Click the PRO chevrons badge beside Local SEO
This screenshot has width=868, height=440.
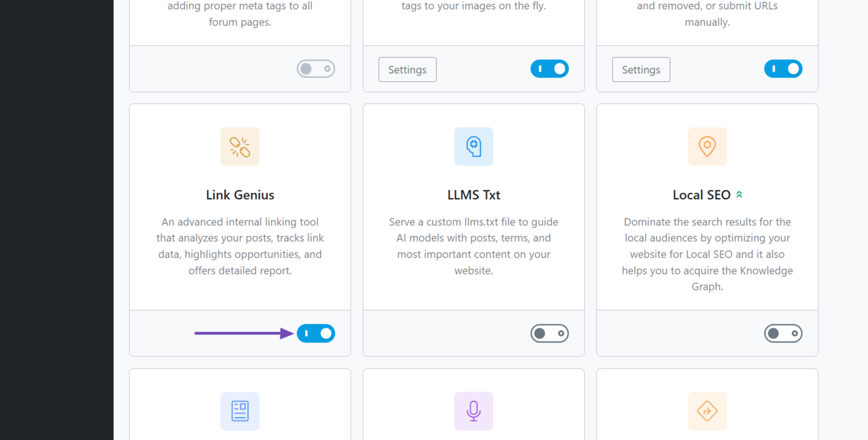click(x=739, y=194)
